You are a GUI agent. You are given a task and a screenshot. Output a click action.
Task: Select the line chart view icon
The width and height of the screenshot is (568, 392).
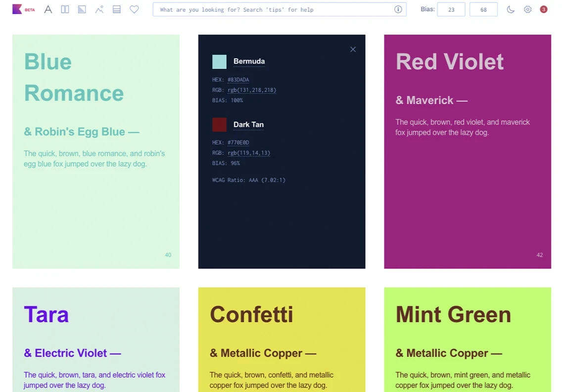point(99,9)
